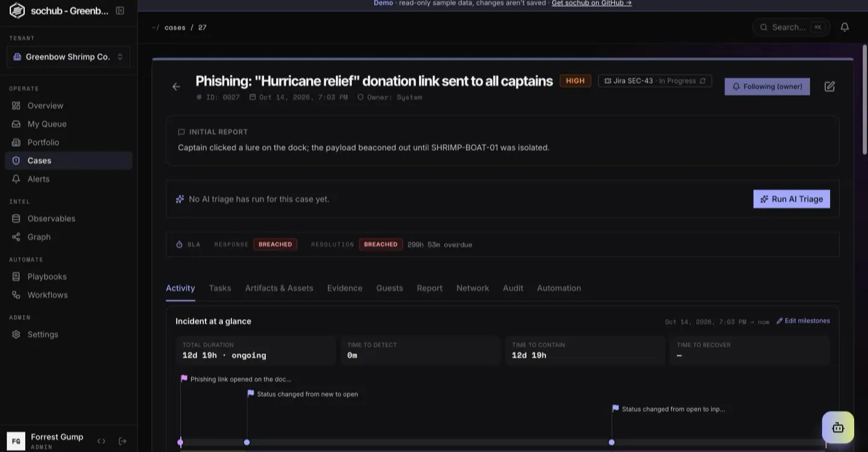Open the Network tab
868x452 pixels.
coord(473,288)
